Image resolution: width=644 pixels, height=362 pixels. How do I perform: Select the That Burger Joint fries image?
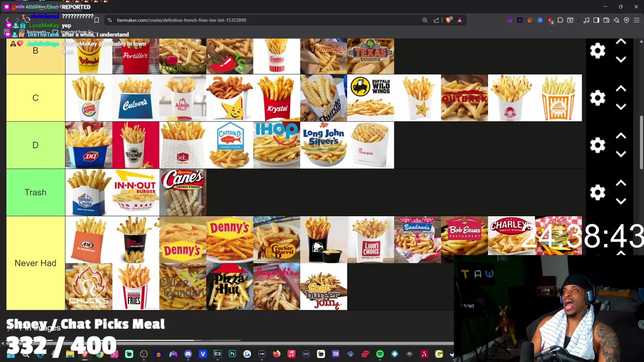coord(324,287)
